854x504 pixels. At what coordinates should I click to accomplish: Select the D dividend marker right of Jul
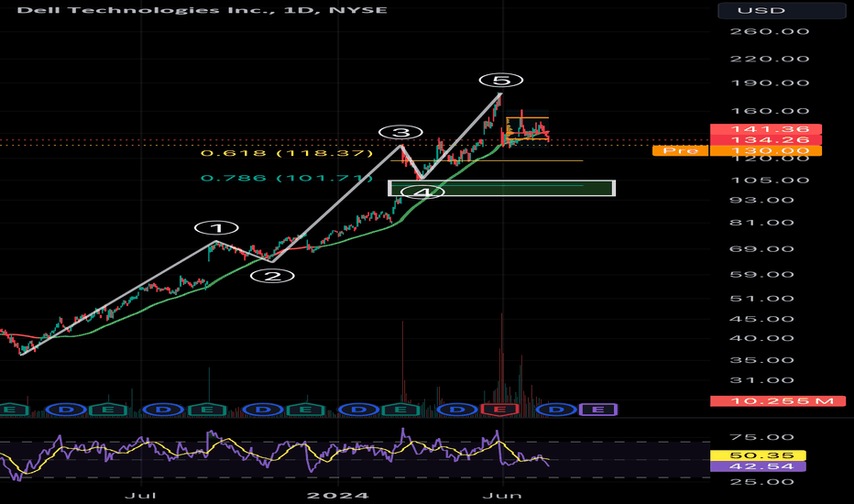162,410
